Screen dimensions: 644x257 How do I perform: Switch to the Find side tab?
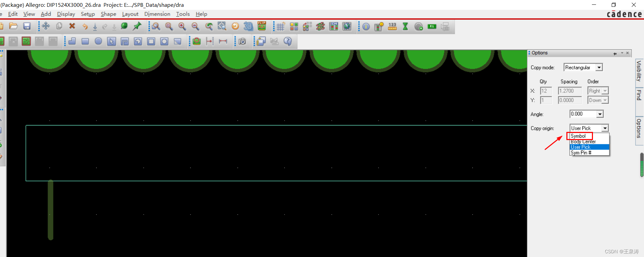pyautogui.click(x=639, y=95)
